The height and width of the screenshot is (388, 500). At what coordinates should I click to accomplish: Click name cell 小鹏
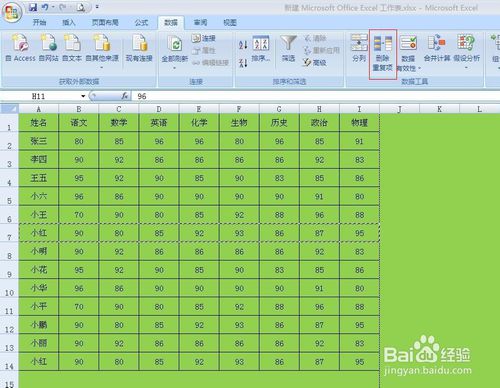tap(39, 325)
